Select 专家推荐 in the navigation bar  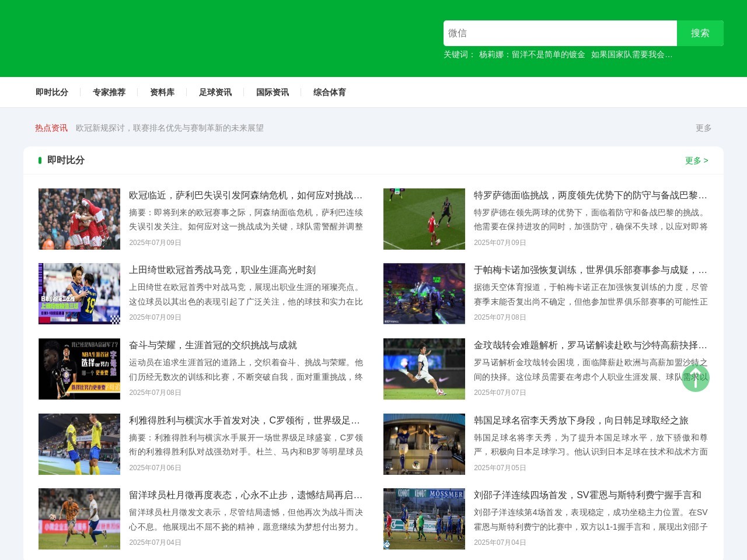[x=109, y=92]
